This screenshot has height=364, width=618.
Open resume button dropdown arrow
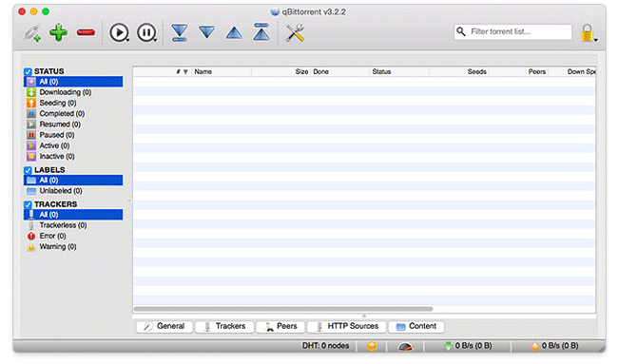pyautogui.click(x=127, y=40)
